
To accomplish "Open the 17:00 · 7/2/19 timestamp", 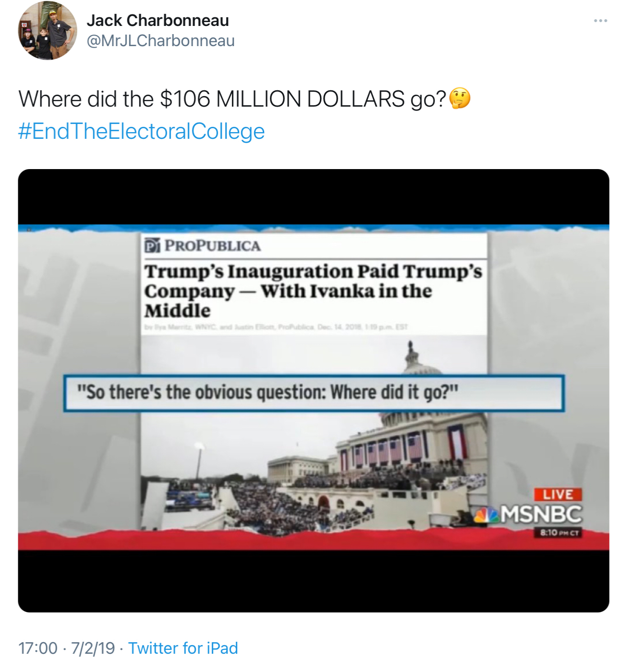I will tap(66, 648).
